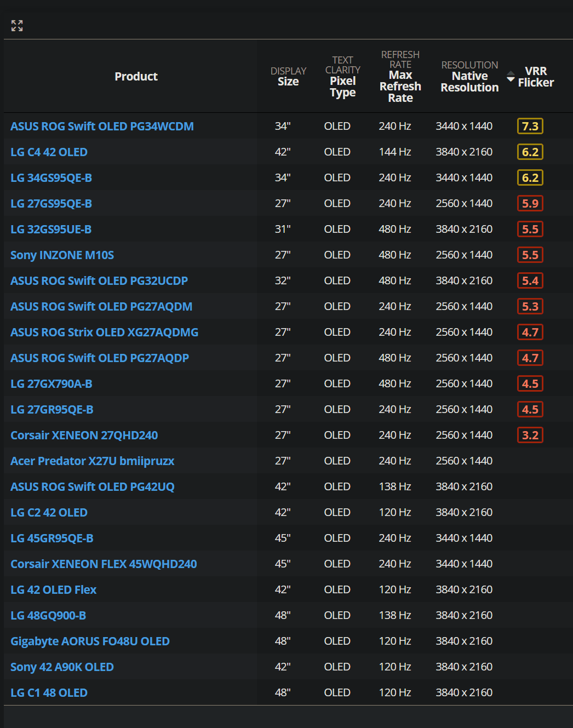Screen dimensions: 573x728
Task: Open the LG 42 OLED Flex link
Action: click(x=53, y=590)
